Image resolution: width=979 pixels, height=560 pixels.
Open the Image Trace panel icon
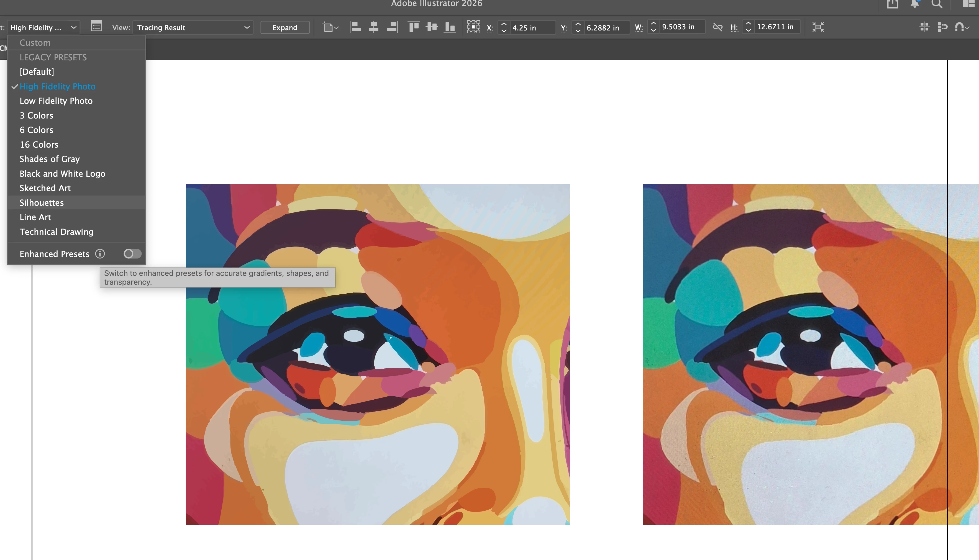96,27
